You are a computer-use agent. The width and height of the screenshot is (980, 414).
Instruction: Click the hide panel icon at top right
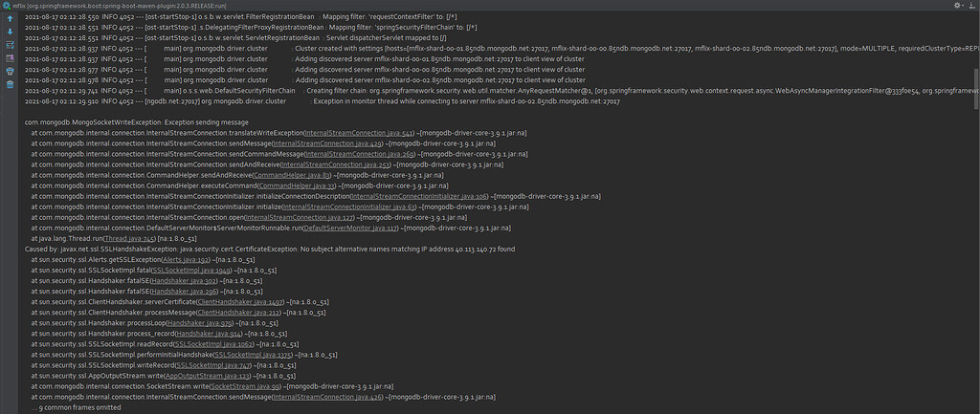tap(972, 5)
